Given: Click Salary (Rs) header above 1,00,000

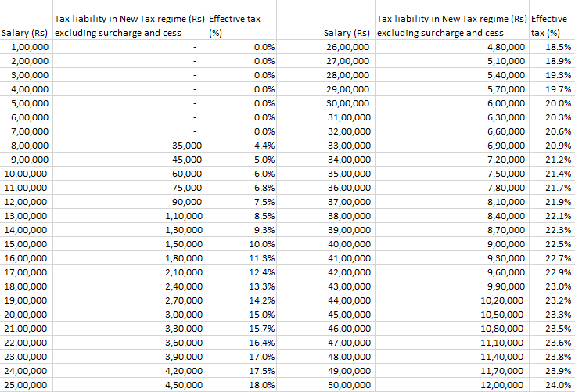Looking at the screenshot, I should tap(24, 33).
